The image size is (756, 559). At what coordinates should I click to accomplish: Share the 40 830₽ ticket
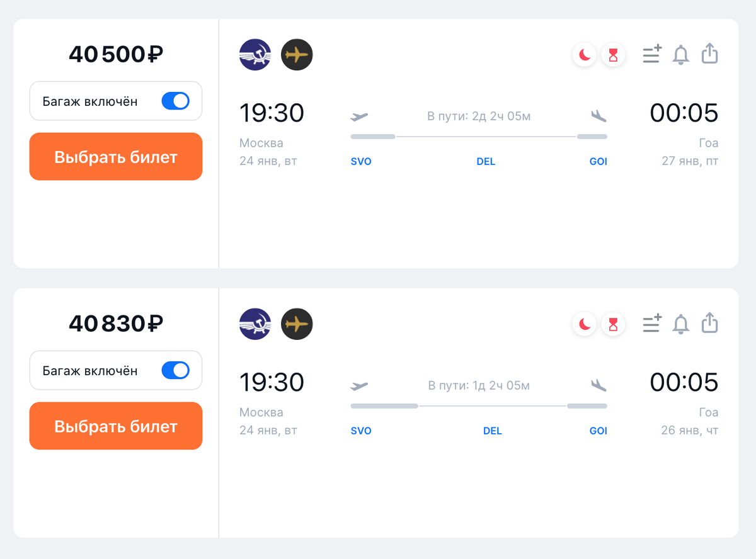tap(709, 323)
